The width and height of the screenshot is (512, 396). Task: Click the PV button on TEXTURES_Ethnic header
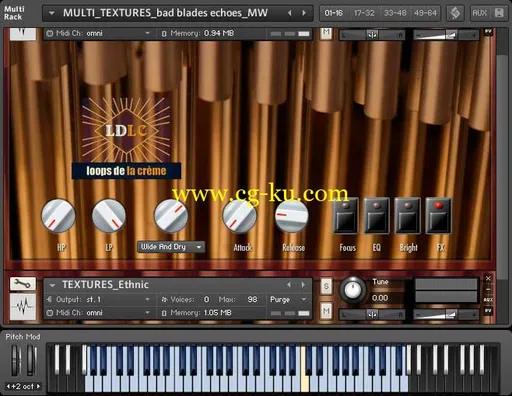click(488, 311)
